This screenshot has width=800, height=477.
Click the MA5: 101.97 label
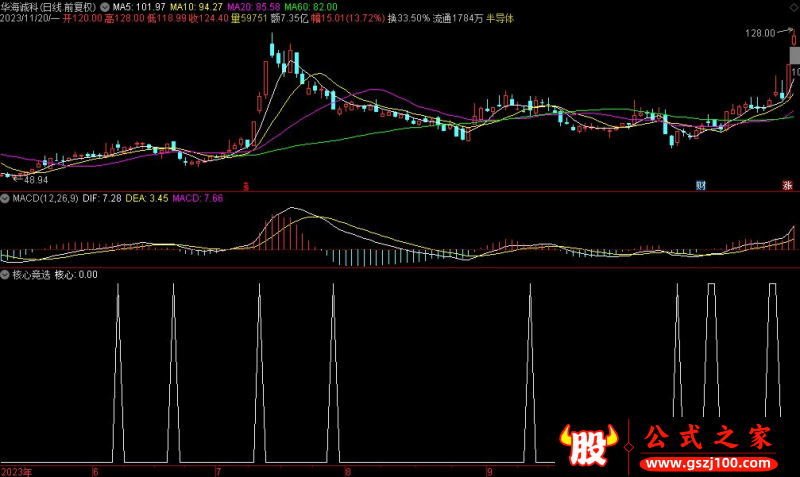139,7
